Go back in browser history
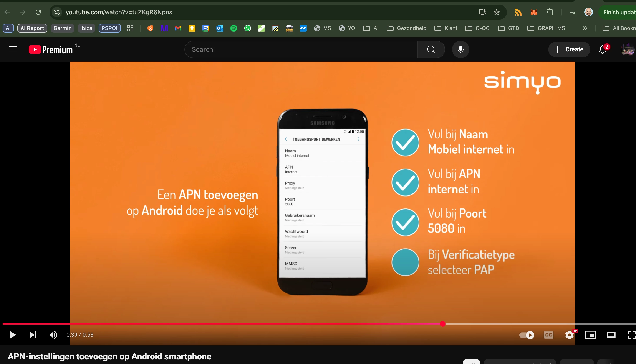Screen dimensions: 636x364 click(7, 12)
